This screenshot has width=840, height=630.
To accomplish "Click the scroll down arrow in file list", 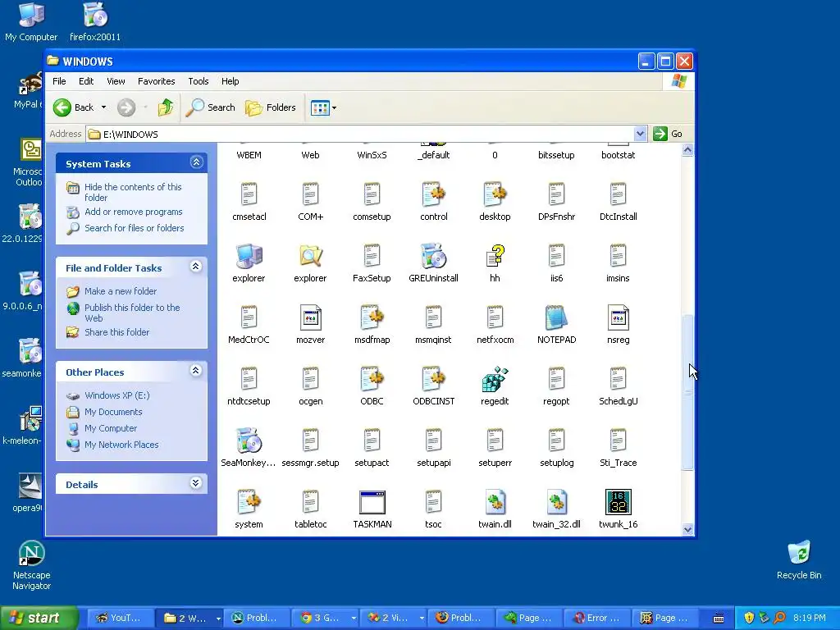I will pyautogui.click(x=687, y=530).
